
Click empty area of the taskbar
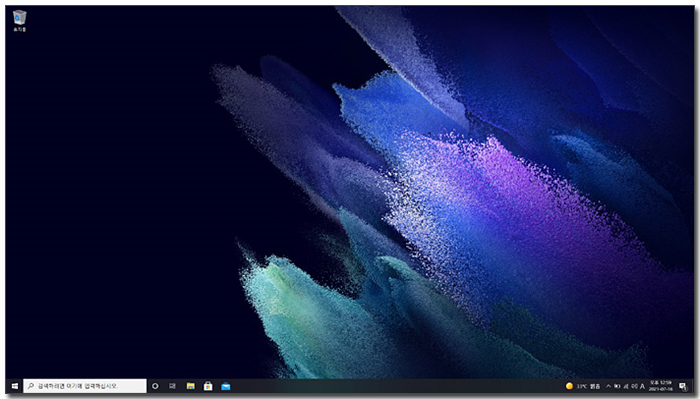click(x=393, y=386)
